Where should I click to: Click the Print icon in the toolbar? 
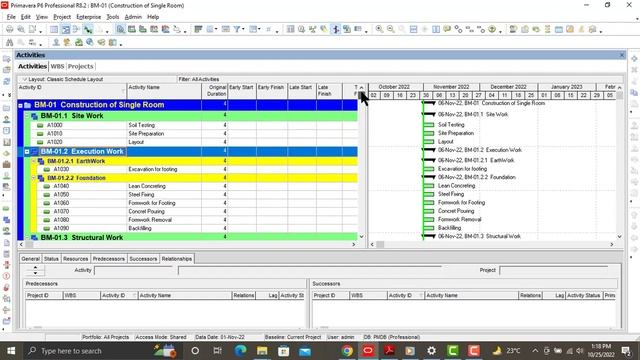click(x=9, y=29)
